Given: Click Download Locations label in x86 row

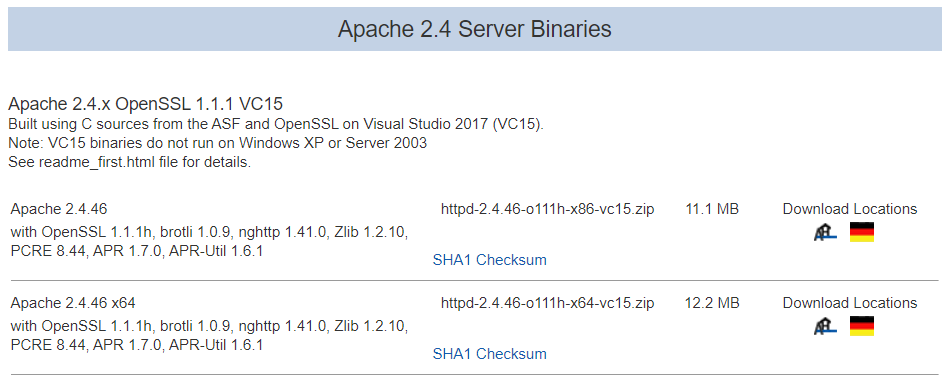Looking at the screenshot, I should click(849, 209).
